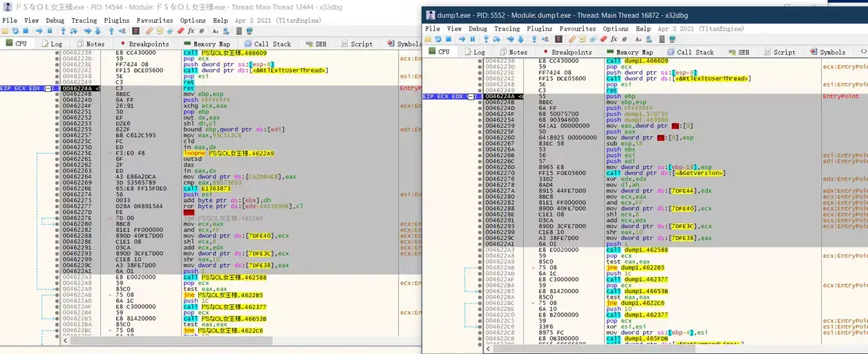Open Tracing menu in ドSなOL女王様 window
868x354 pixels.
(x=84, y=21)
